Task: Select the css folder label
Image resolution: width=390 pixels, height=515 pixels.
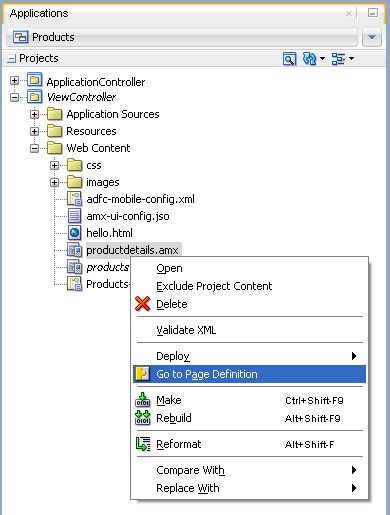Action: pyautogui.click(x=94, y=166)
